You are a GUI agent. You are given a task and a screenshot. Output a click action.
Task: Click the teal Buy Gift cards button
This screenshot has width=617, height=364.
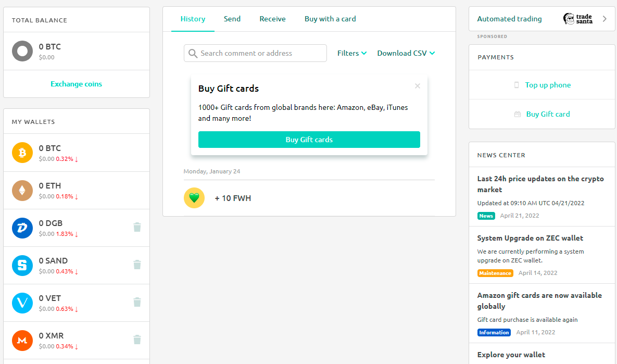[x=309, y=140]
